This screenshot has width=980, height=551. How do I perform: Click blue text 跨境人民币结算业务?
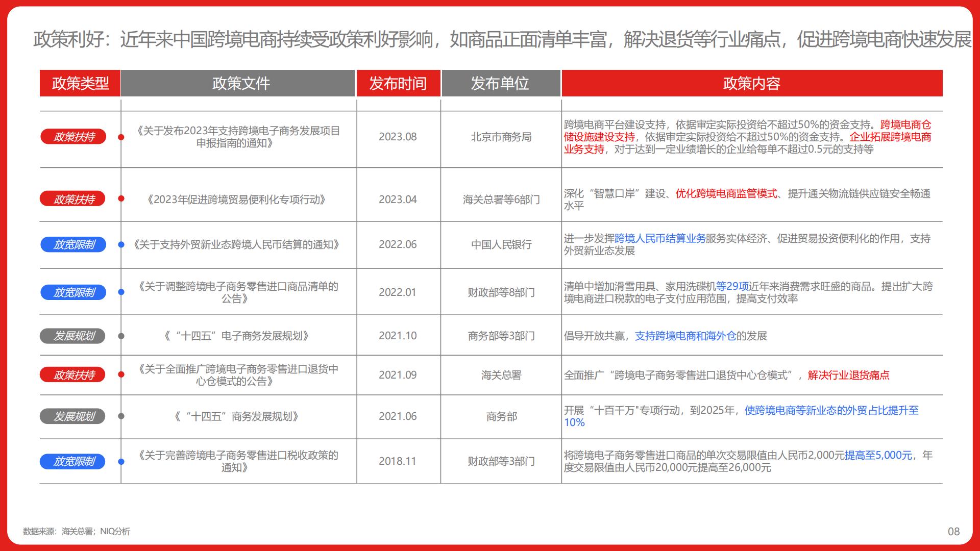coord(660,238)
